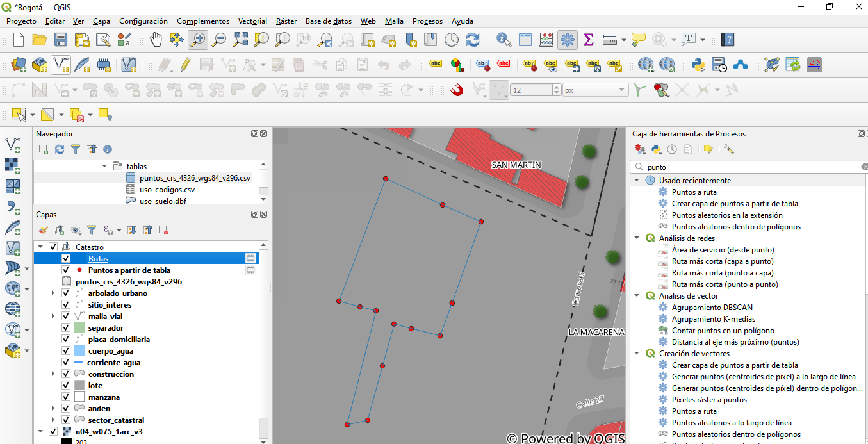Toggle the snapping magnet icon
This screenshot has height=444, width=868.
457,90
